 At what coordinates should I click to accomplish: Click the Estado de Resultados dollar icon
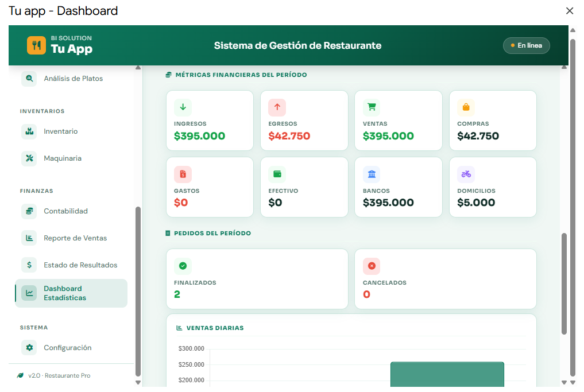click(x=29, y=265)
